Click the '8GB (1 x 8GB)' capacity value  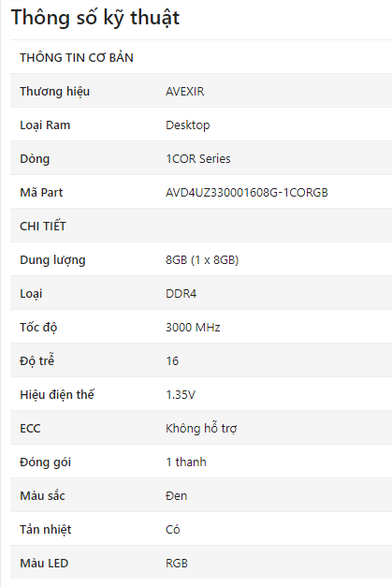[x=202, y=260]
